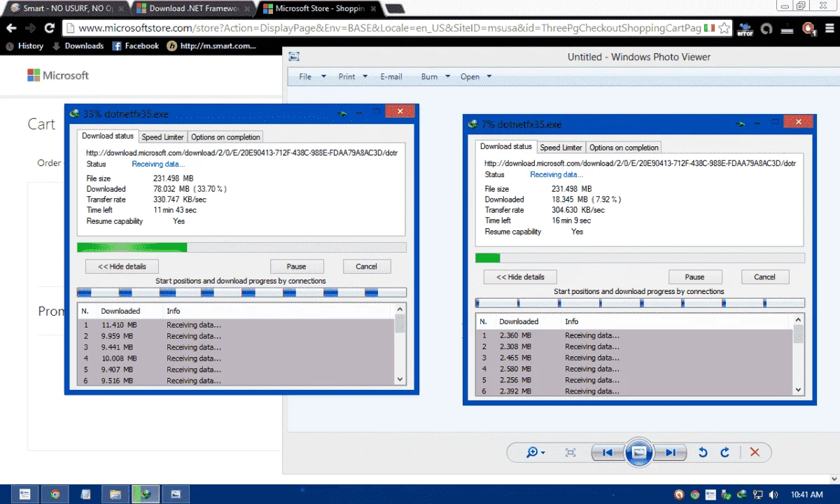Viewport: 840px width, 504px height.
Task: Click Chrome forward arrow
Action: pyautogui.click(x=30, y=28)
